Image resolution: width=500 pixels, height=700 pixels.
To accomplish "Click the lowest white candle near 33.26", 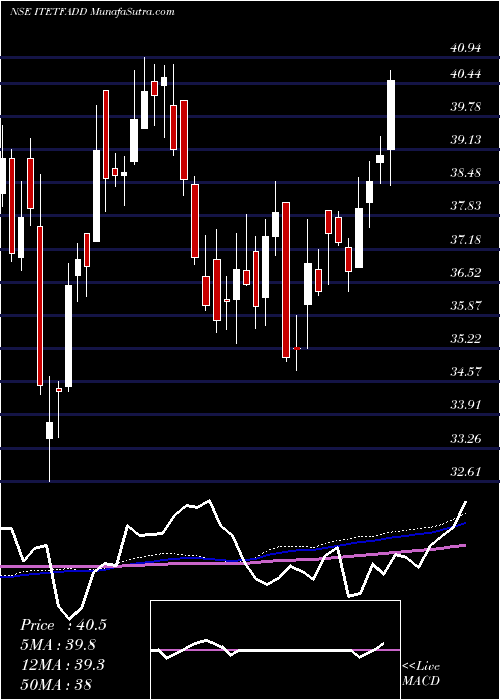I will tap(49, 430).
